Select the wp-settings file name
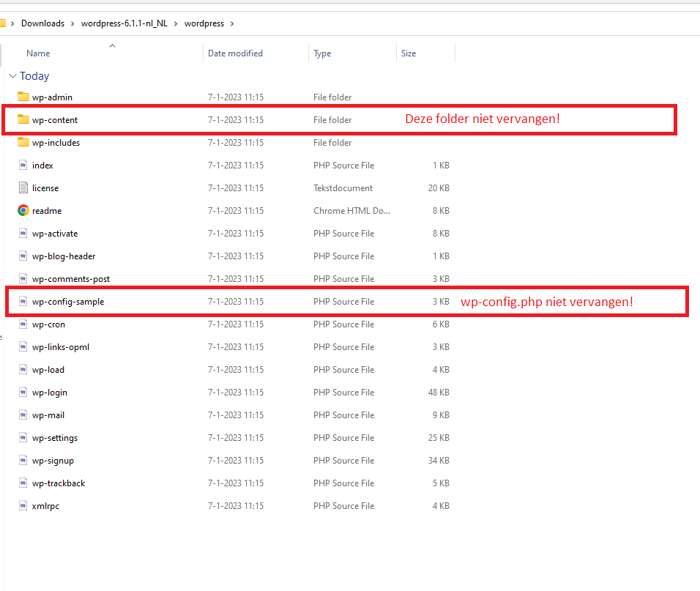The height and width of the screenshot is (591, 700). tap(55, 438)
